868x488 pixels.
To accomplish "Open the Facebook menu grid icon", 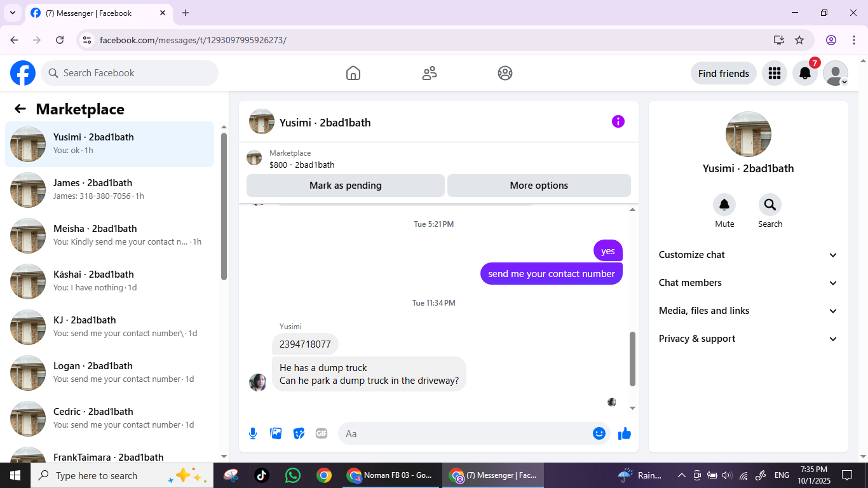I will (x=774, y=73).
